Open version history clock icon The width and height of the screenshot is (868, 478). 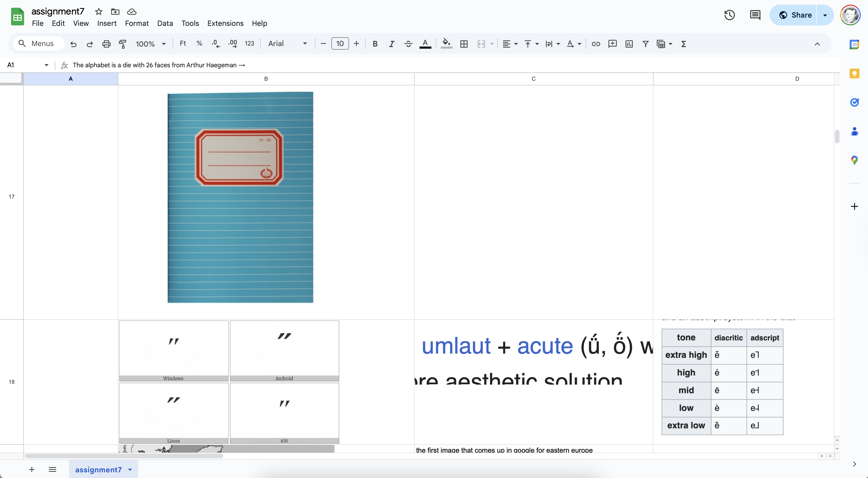pos(729,15)
